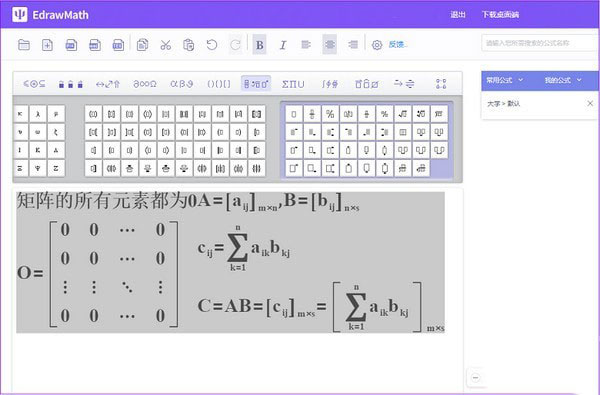Click the formula name search field
This screenshot has width=600, height=395.
(x=540, y=43)
